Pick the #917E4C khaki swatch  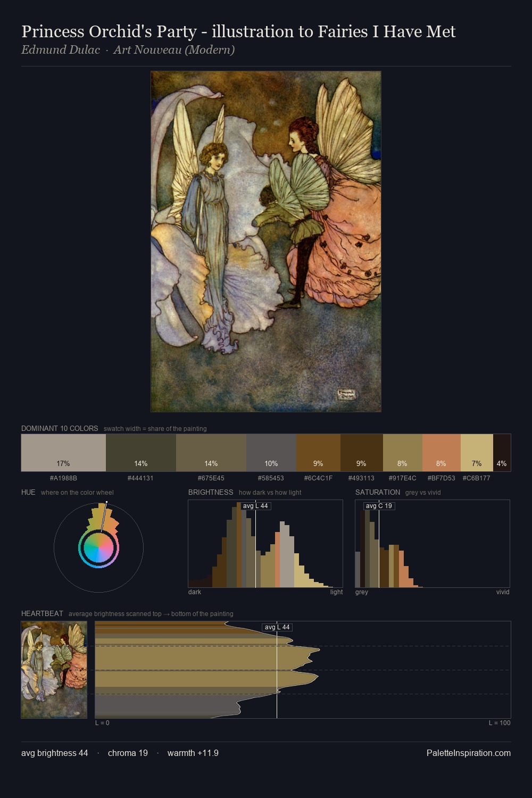403,453
